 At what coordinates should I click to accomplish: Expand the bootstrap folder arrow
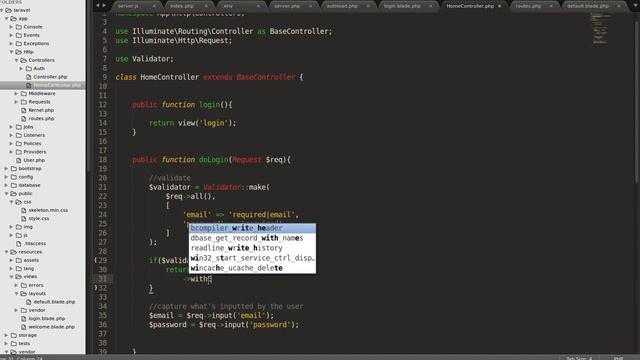(x=7, y=168)
